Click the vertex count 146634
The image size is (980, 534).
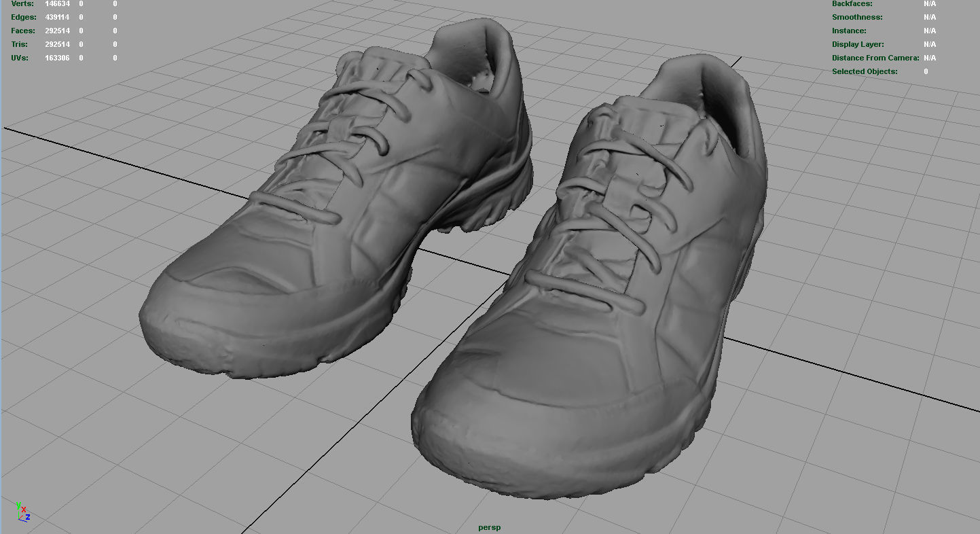click(57, 3)
